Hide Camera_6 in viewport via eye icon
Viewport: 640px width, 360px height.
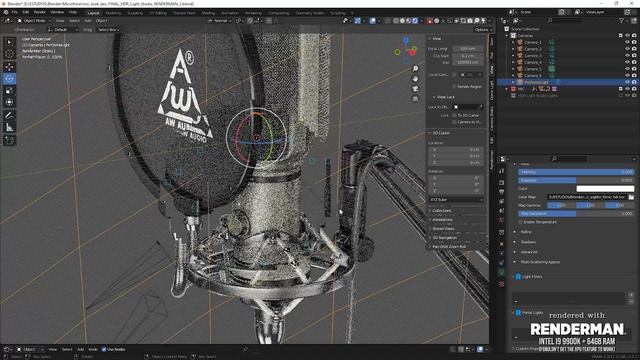click(627, 76)
